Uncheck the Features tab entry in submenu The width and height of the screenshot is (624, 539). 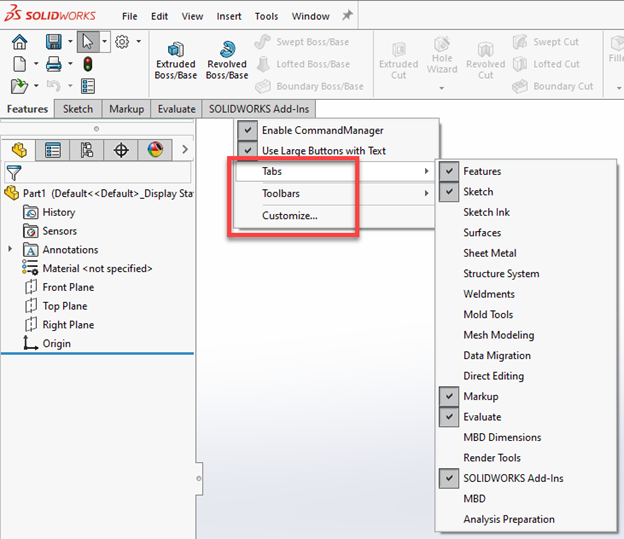click(x=526, y=171)
